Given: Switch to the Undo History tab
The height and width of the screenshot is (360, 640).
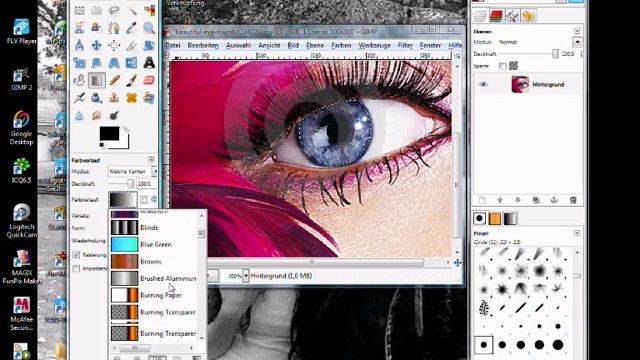Looking at the screenshot, I should [x=528, y=16].
